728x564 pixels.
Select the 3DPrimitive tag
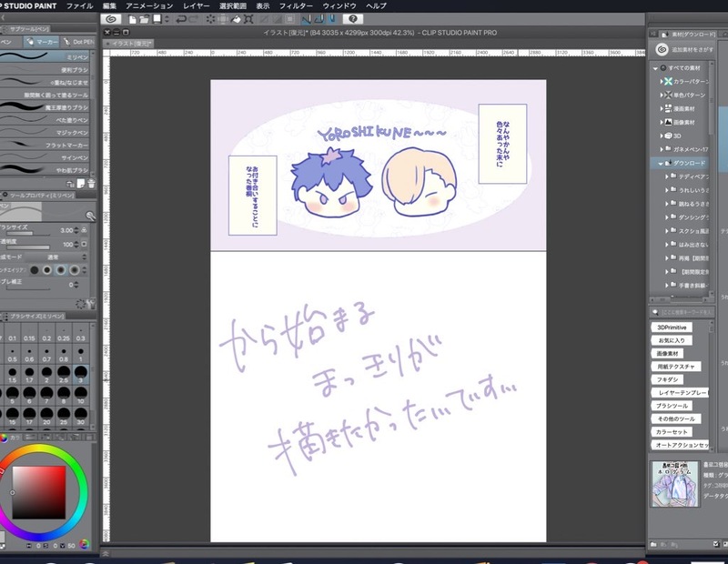point(672,327)
